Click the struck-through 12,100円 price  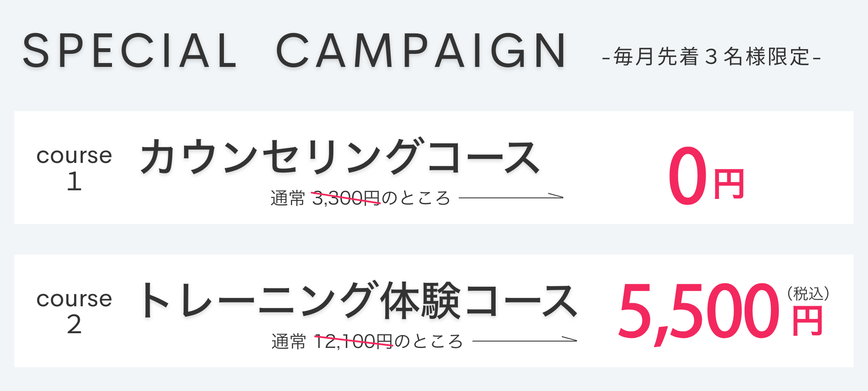(x=354, y=341)
